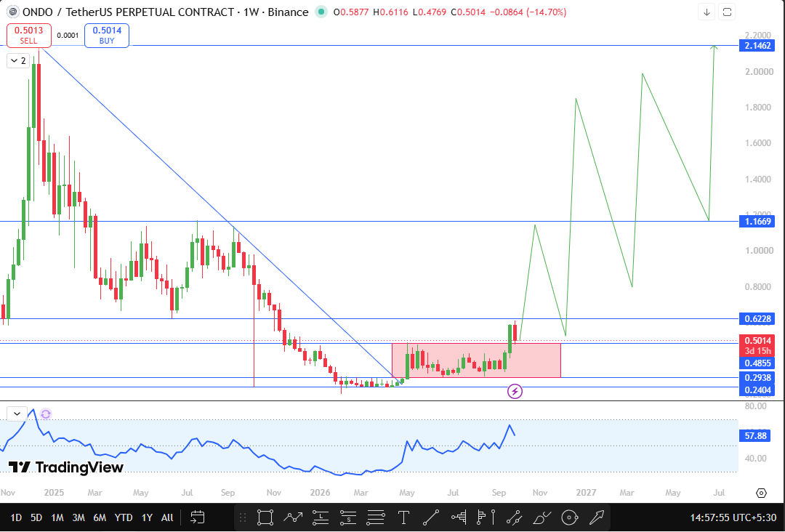Select the Parallel Channel tool
Image resolution: width=785 pixels, height=532 pixels.
[x=514, y=517]
